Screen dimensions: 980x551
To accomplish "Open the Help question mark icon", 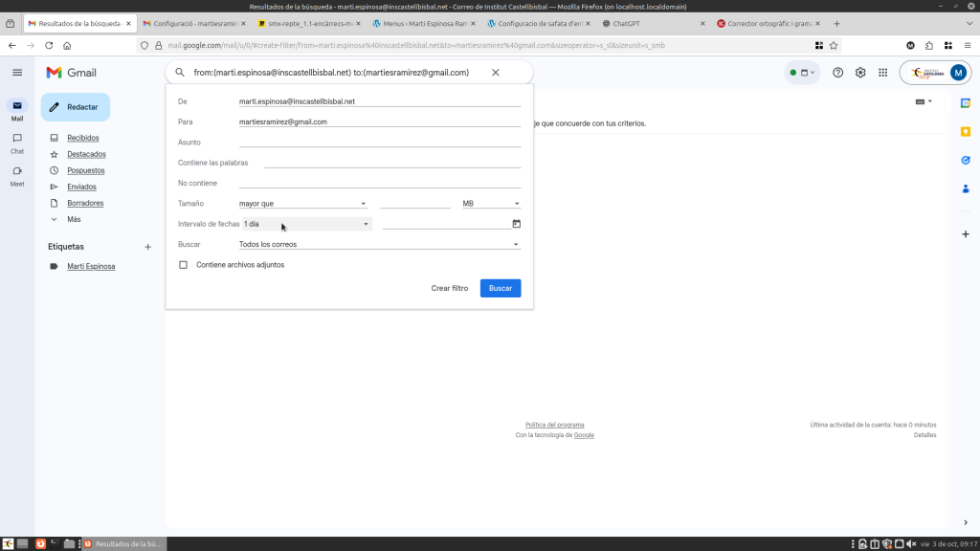I will (x=838, y=73).
